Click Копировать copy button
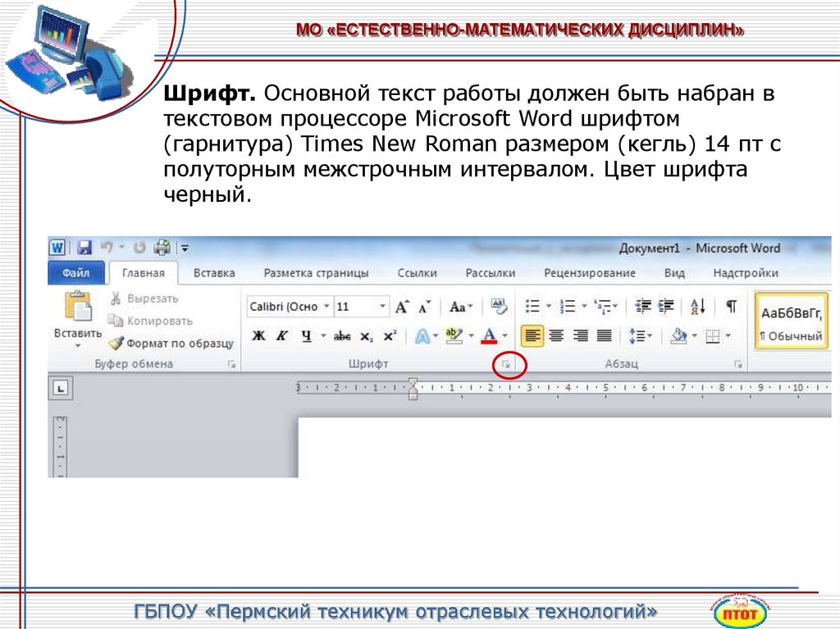Image resolution: width=840 pixels, height=629 pixels. tap(150, 321)
